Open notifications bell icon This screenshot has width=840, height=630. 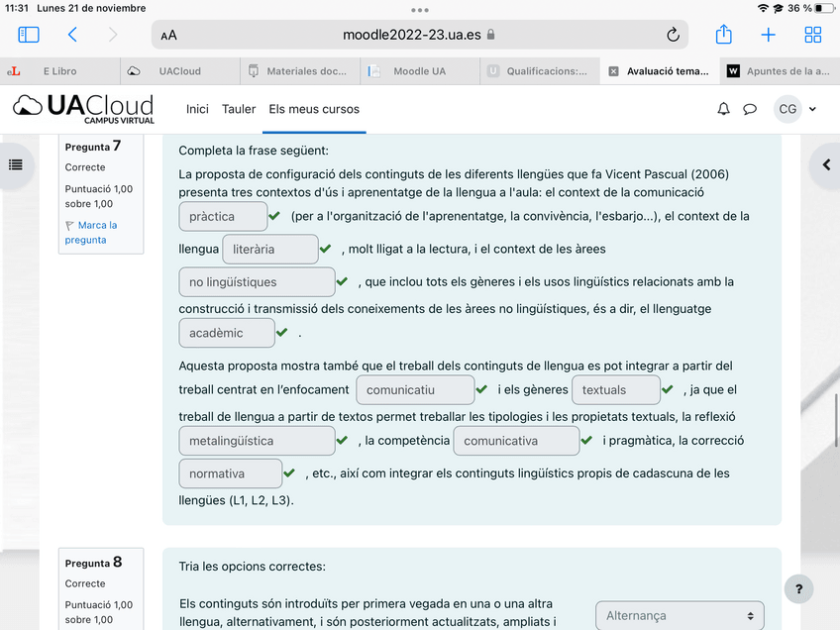(x=723, y=109)
